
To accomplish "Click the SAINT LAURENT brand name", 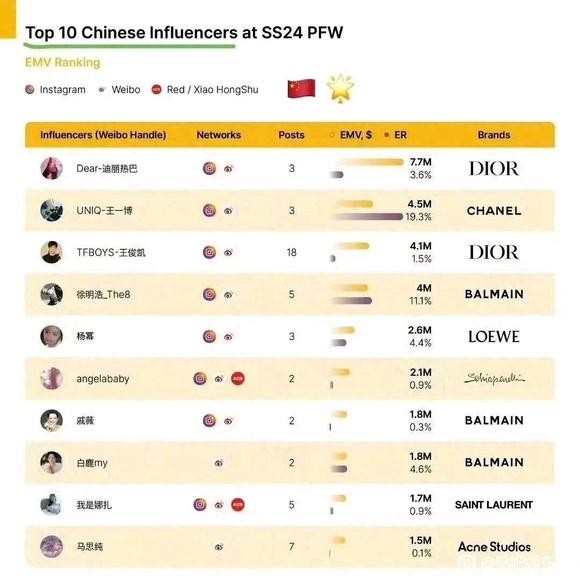I will 494,505.
